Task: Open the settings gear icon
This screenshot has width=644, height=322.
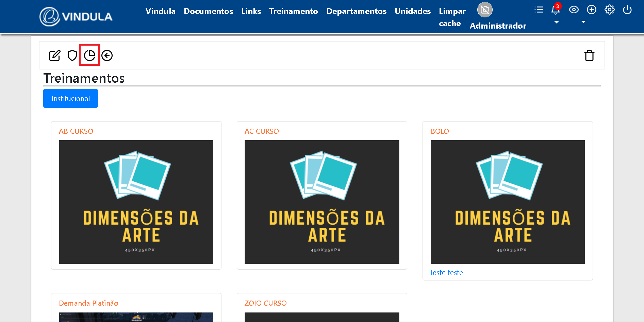Action: pos(609,10)
